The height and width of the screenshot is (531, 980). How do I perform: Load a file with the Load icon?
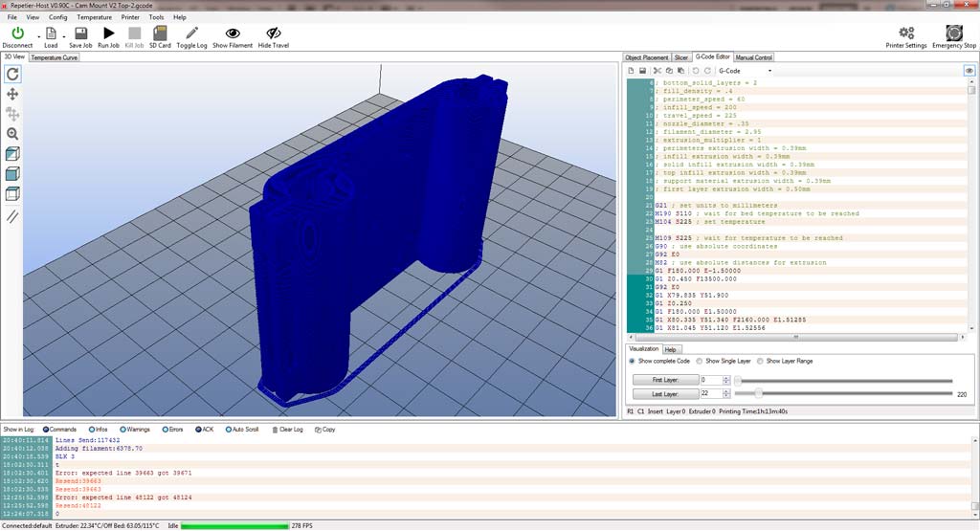coord(51,33)
